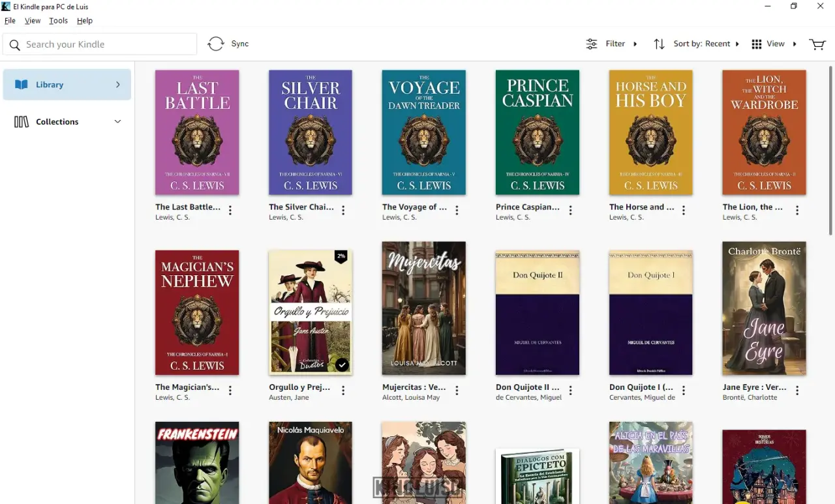Click the Sort by arrows icon
The image size is (835, 504).
pyautogui.click(x=660, y=44)
